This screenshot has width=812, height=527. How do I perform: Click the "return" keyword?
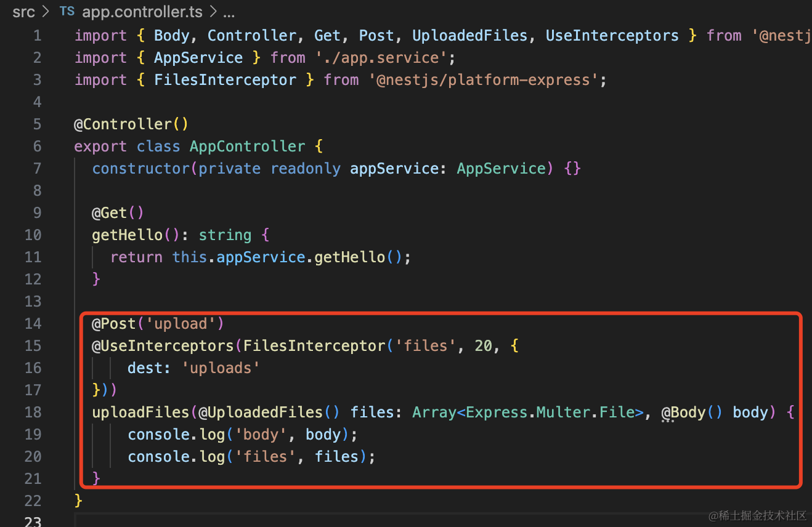(x=137, y=257)
